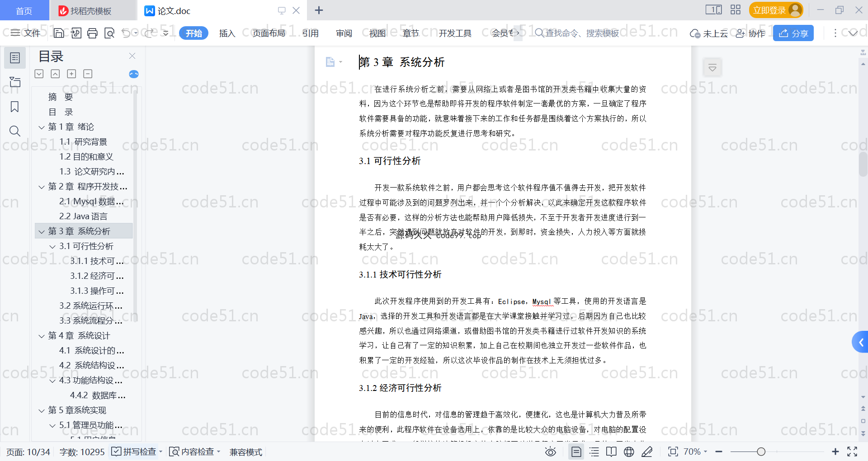Collapse 第3章 系统分析 chevron in outline
This screenshot has width=868, height=461.
pos(42,232)
